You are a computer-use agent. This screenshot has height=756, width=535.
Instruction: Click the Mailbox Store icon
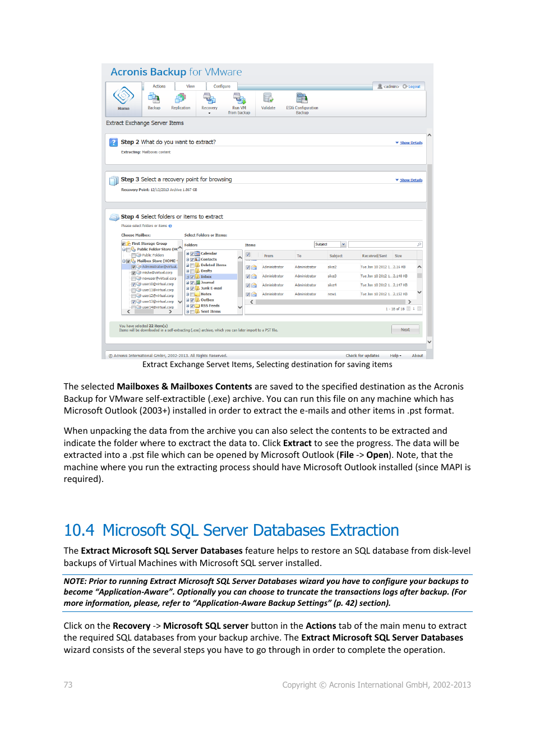133,261
